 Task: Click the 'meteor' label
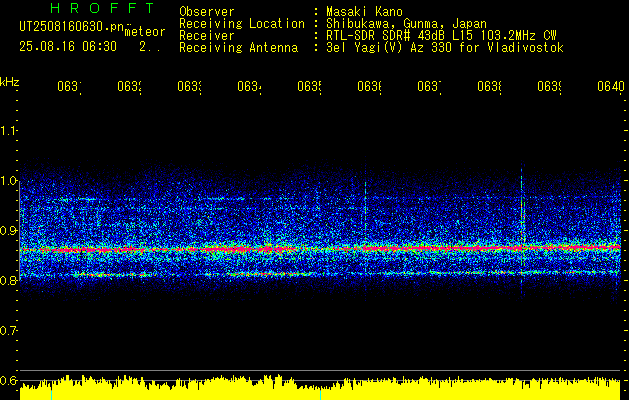(145, 32)
